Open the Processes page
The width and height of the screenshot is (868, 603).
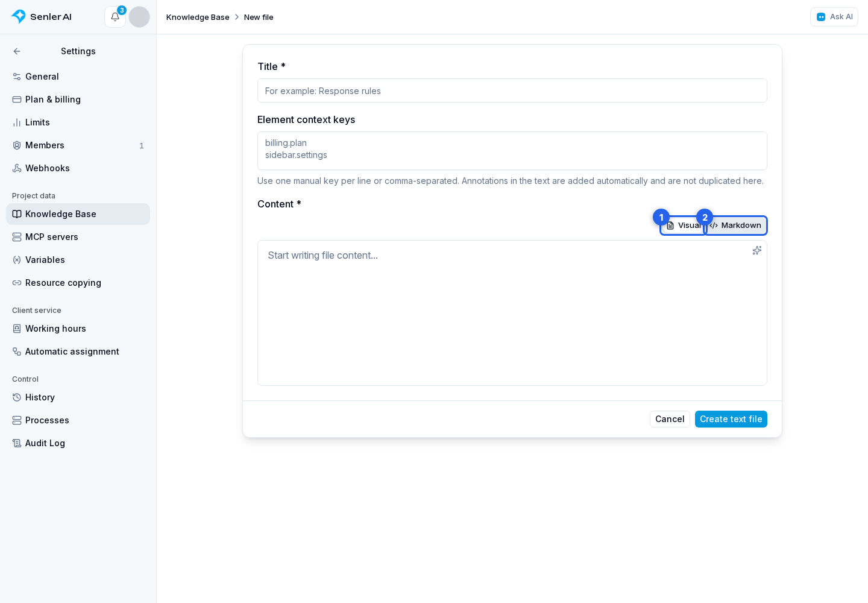coord(78,420)
